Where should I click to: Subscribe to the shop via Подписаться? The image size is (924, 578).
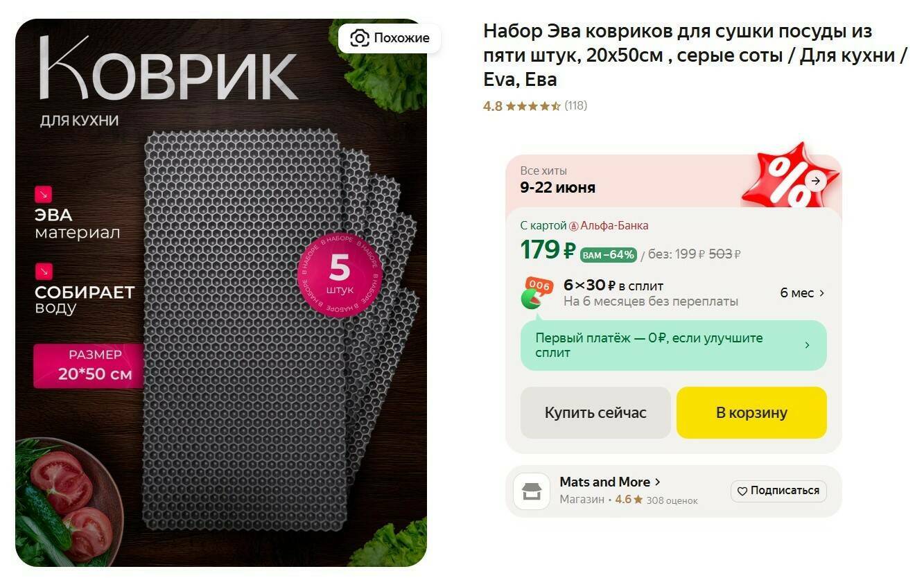tap(778, 491)
